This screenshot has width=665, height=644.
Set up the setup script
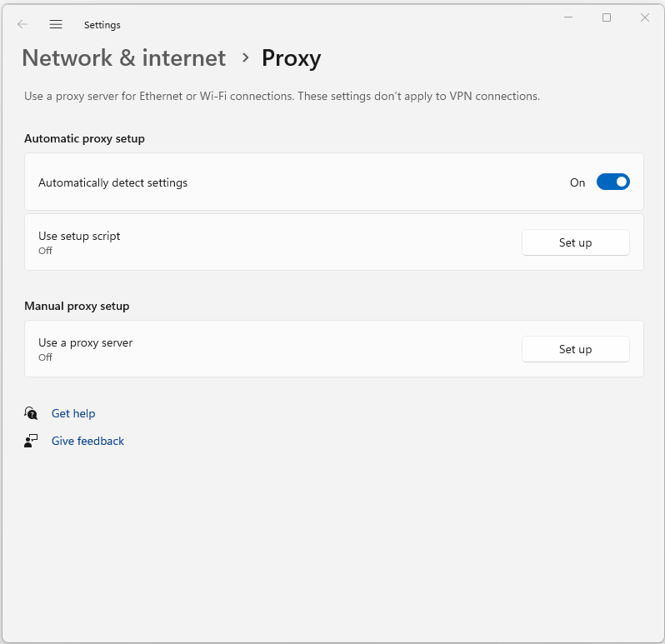576,242
